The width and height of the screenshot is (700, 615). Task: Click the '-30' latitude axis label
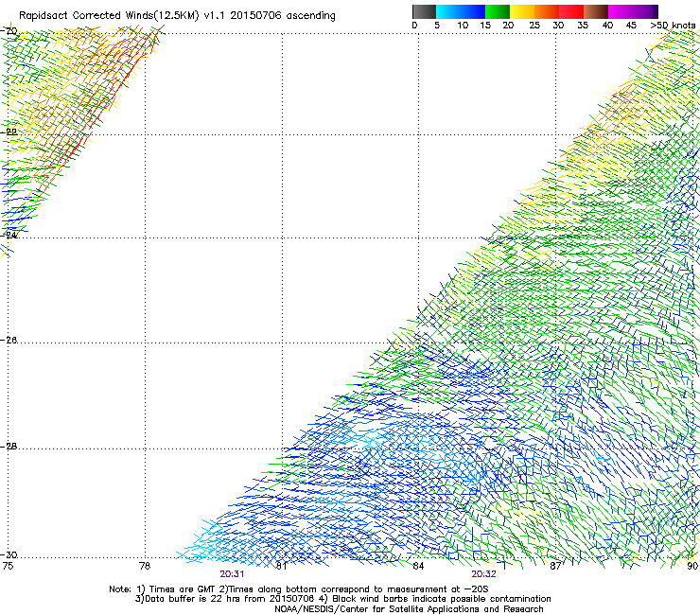click(9, 554)
